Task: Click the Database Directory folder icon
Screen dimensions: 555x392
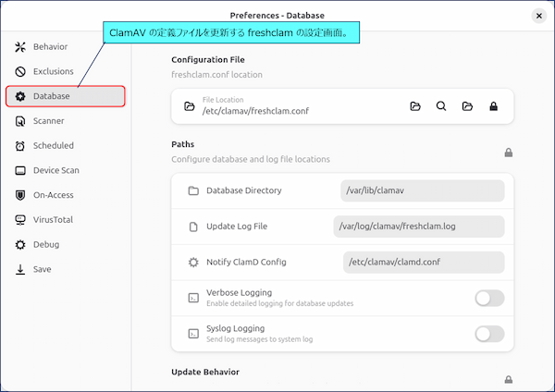Action: coord(193,190)
